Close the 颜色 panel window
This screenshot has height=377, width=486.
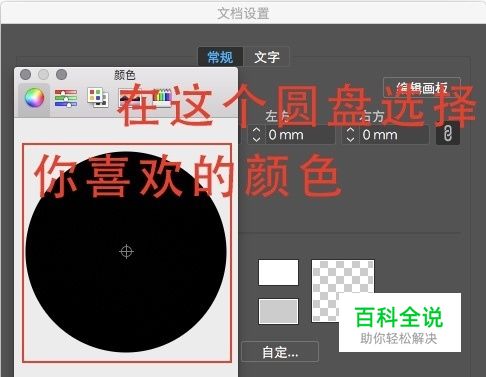pyautogui.click(x=26, y=74)
